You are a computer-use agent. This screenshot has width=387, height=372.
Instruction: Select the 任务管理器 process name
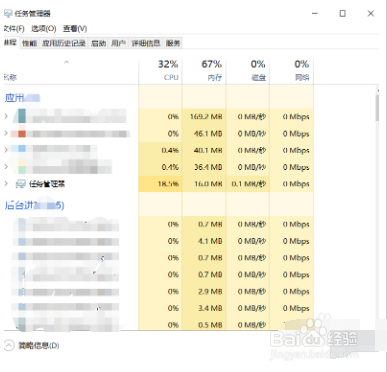[x=47, y=184]
